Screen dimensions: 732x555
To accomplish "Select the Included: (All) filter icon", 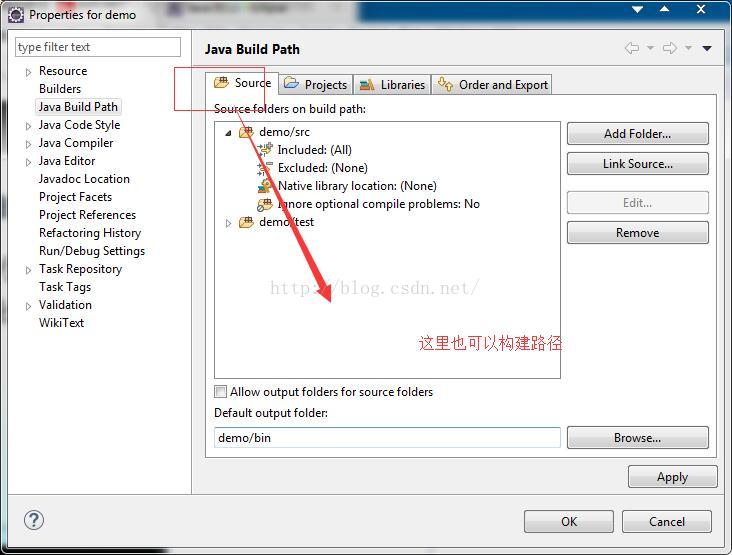I will (x=265, y=150).
